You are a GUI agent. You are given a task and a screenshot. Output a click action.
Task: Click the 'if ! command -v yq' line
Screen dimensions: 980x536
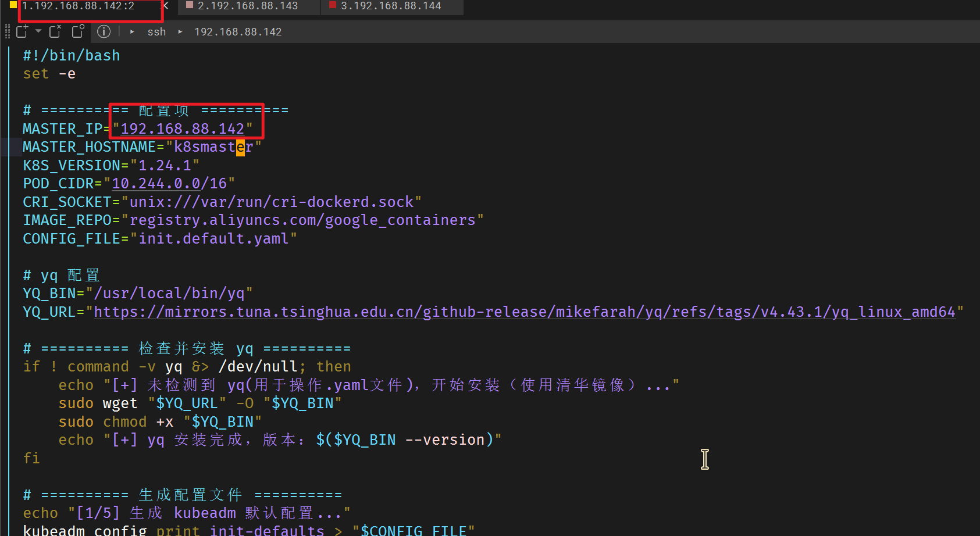(187, 366)
